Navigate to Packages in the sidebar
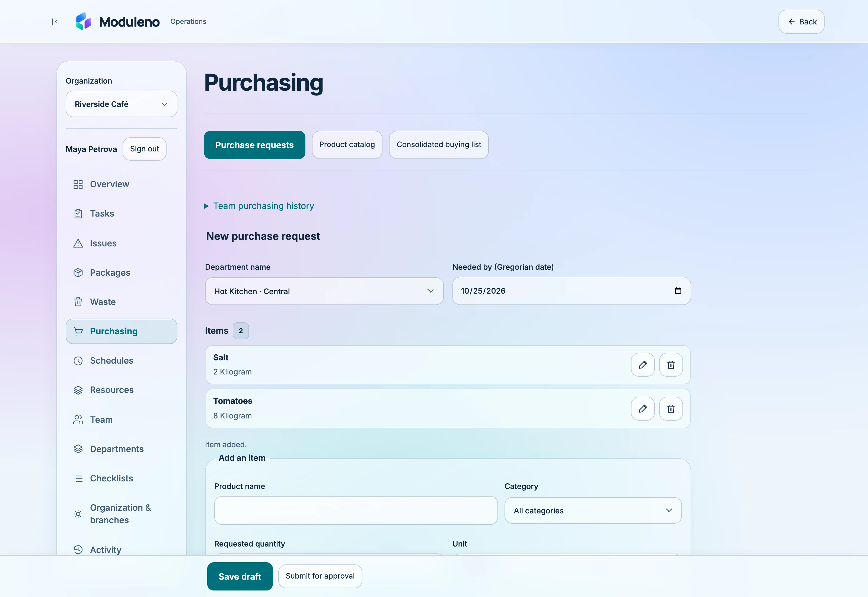Viewport: 868px width, 597px height. pos(122,273)
